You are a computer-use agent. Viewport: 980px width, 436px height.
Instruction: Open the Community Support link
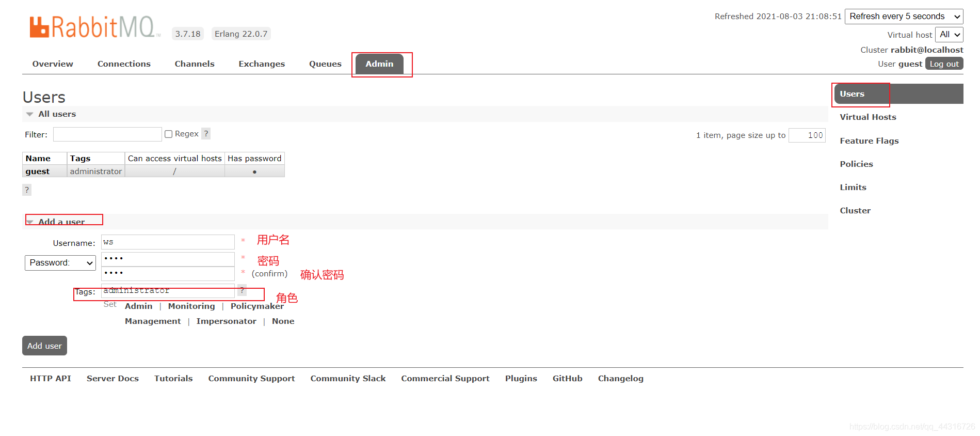click(251, 379)
